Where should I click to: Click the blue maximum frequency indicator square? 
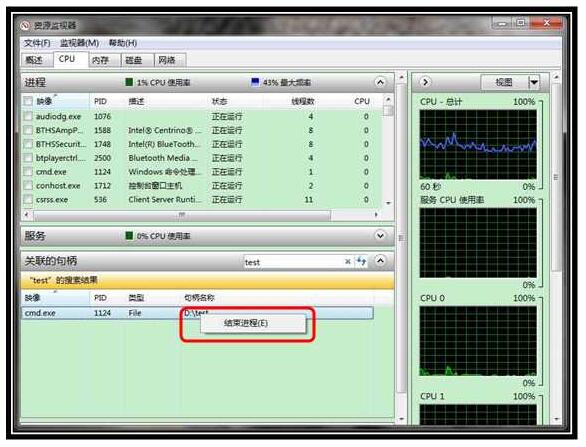coord(255,82)
